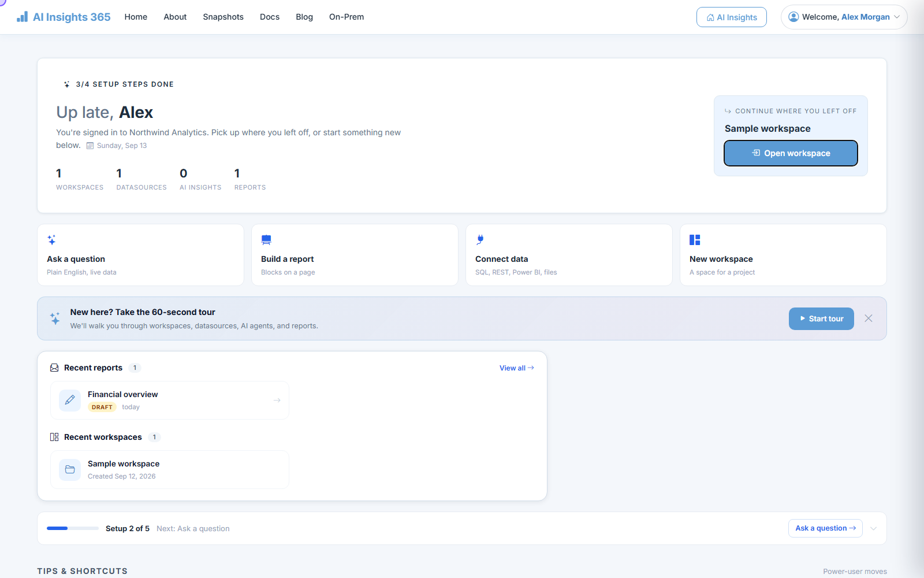924x578 pixels.
Task: Click the AI Insights 365 bar-chart logo
Action: (x=22, y=17)
